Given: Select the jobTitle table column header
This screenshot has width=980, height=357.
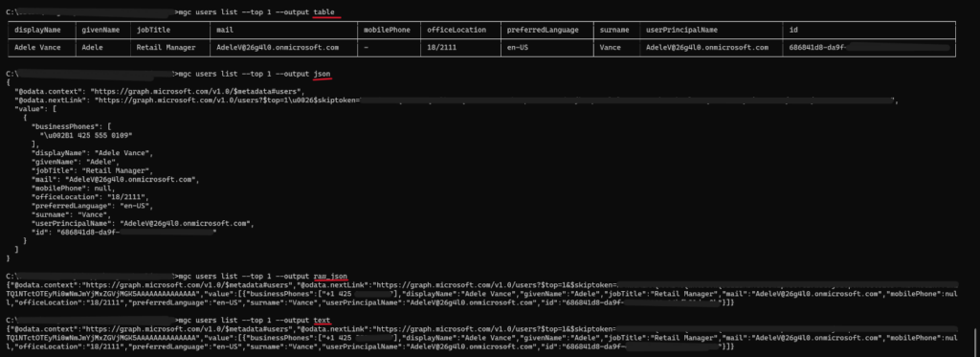Looking at the screenshot, I should (153, 30).
